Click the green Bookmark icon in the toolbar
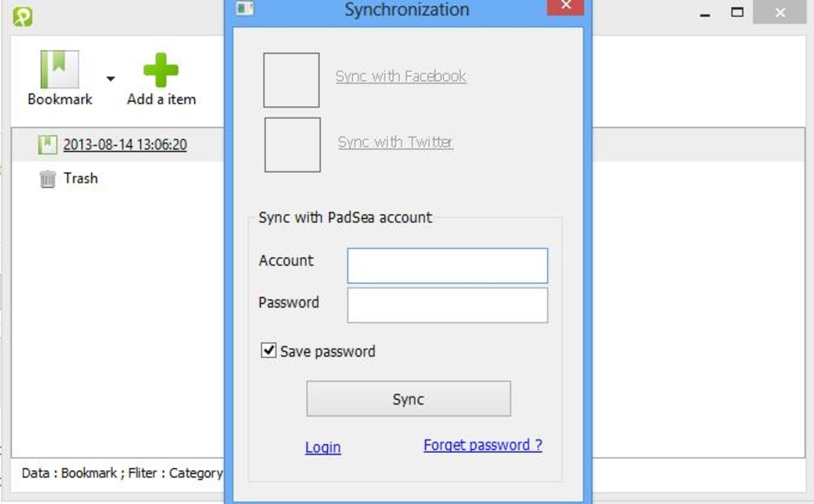This screenshot has height=504, width=814. [x=60, y=69]
